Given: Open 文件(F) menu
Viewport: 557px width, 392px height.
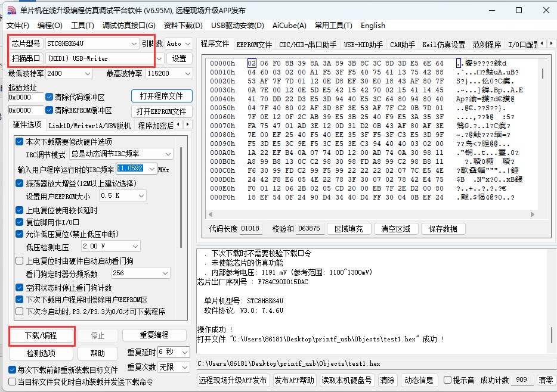Looking at the screenshot, I should (x=18, y=26).
